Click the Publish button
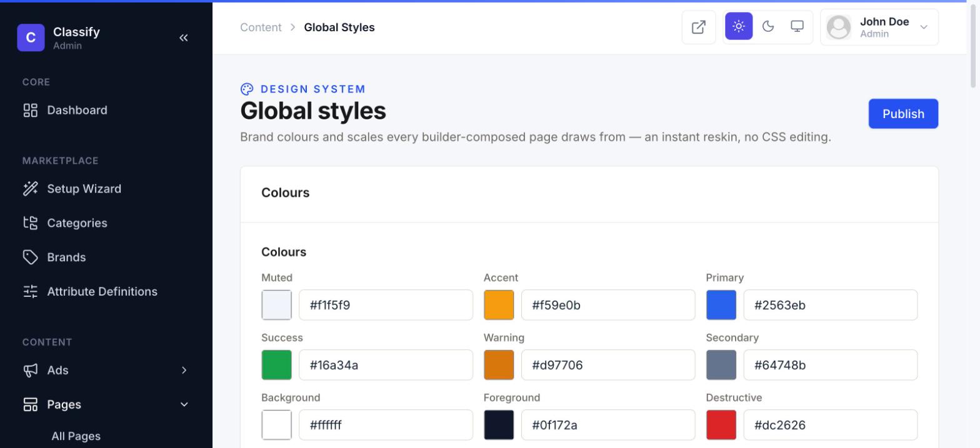The image size is (980, 448). coord(903,114)
